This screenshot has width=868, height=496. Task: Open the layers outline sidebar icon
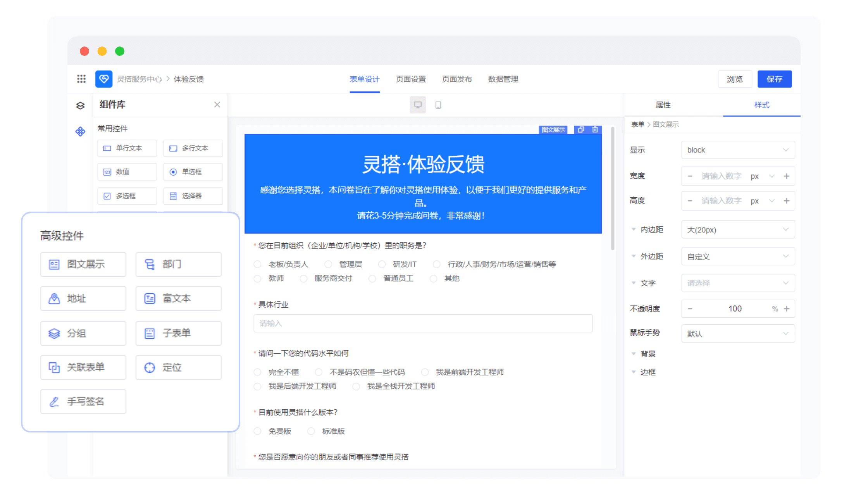tap(80, 105)
